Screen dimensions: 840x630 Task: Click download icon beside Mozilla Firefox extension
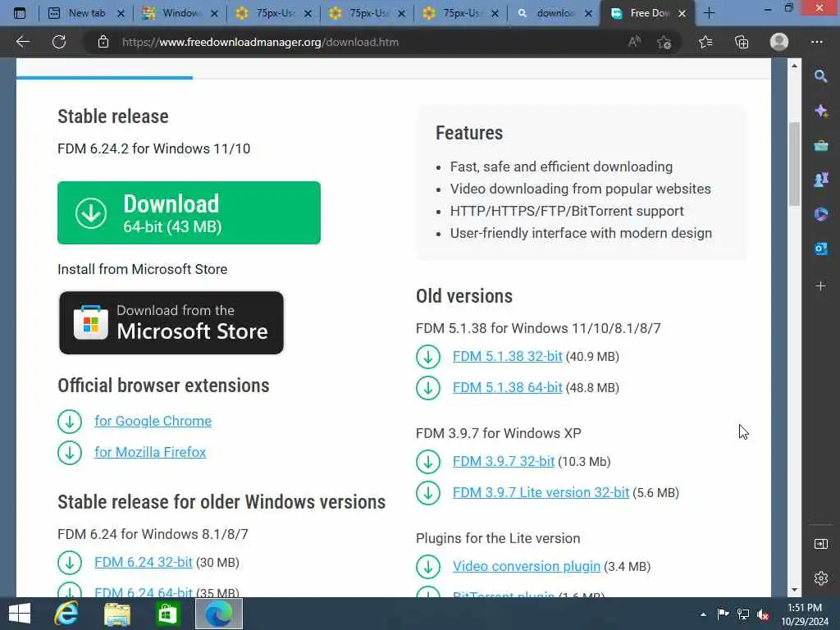pyautogui.click(x=70, y=453)
